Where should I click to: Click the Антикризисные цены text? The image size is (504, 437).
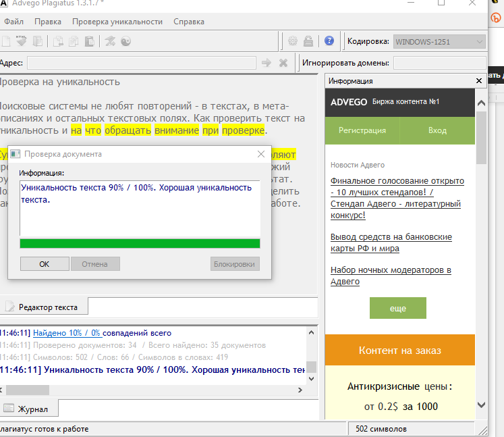[x=400, y=386]
